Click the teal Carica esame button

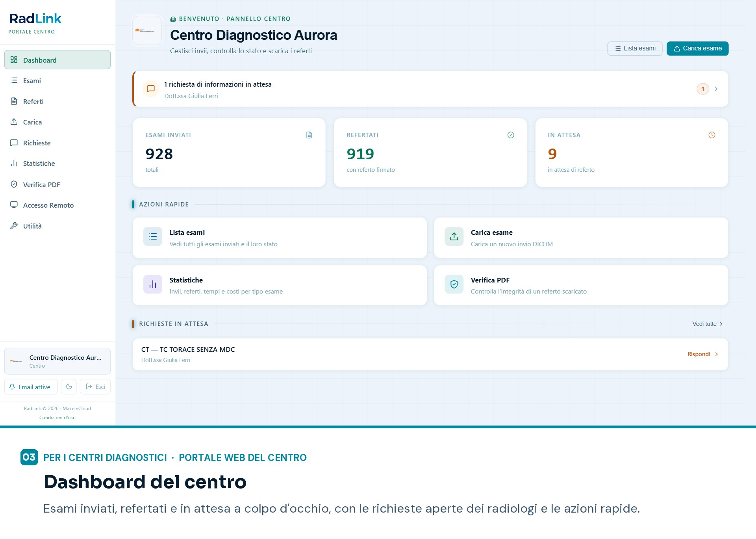click(x=697, y=48)
